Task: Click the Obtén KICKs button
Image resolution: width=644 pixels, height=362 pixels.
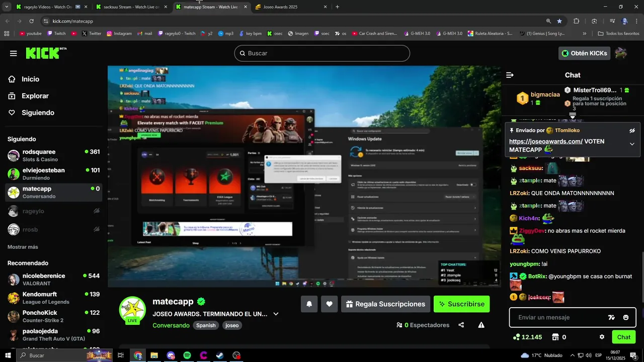Action: (x=584, y=53)
